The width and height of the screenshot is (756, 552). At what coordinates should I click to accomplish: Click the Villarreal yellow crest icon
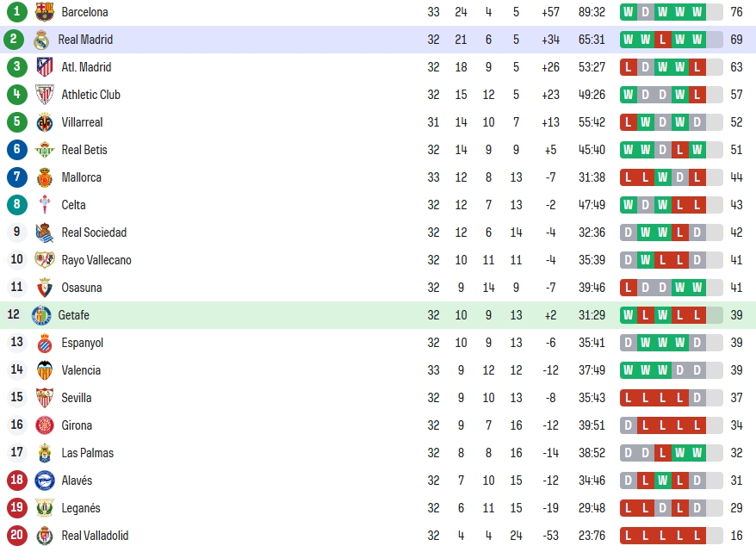(45, 122)
